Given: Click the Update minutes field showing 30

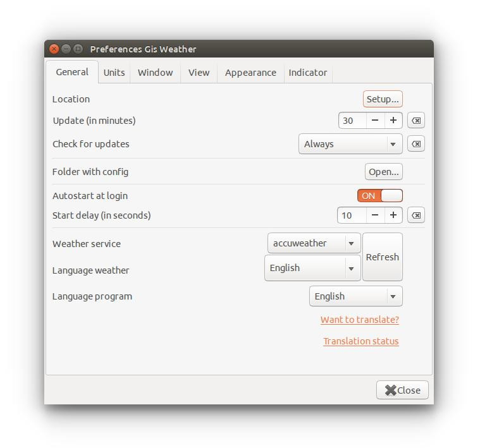Looking at the screenshot, I should (352, 121).
